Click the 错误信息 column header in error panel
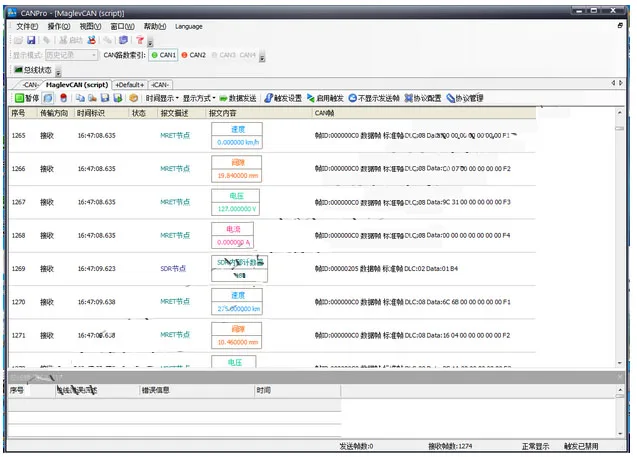The image size is (637, 457). 197,390
